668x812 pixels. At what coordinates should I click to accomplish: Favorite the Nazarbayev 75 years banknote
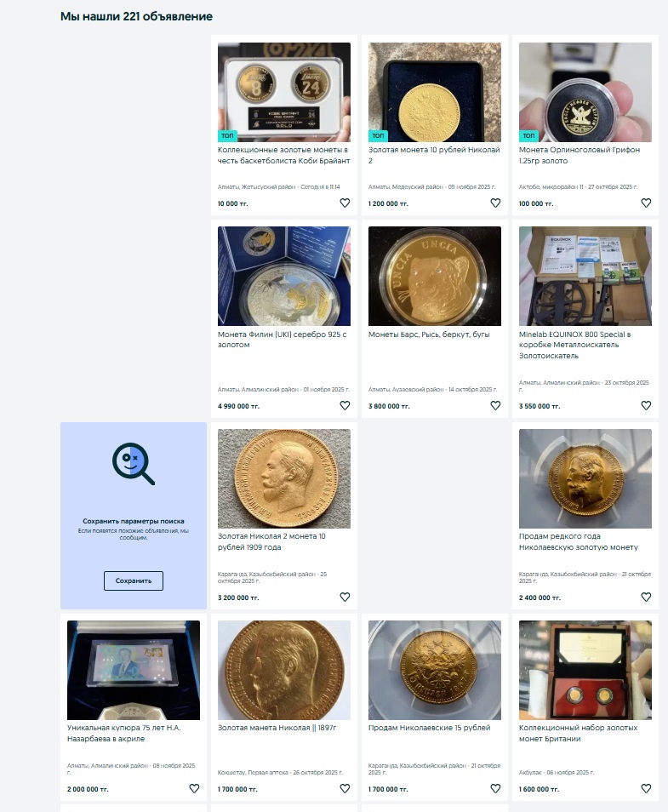click(x=194, y=789)
